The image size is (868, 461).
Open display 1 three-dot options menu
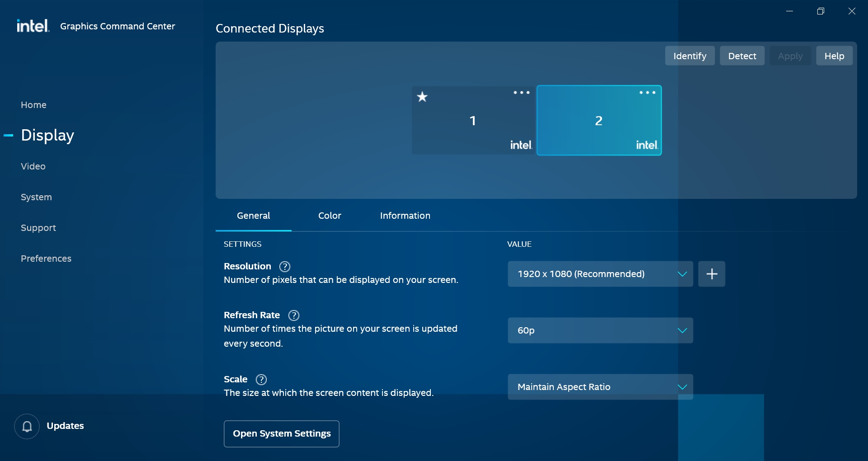(521, 93)
